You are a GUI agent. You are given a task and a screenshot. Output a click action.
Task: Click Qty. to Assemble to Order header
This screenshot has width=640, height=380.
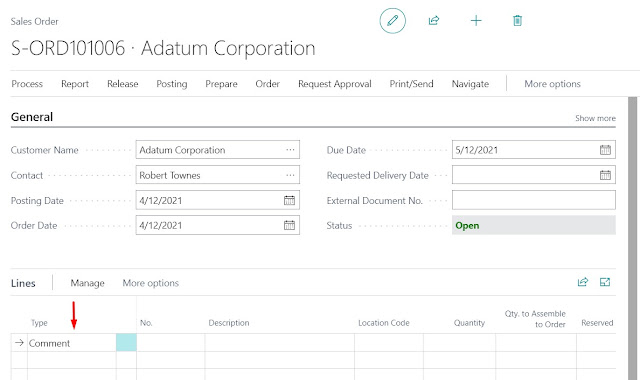[535, 319]
